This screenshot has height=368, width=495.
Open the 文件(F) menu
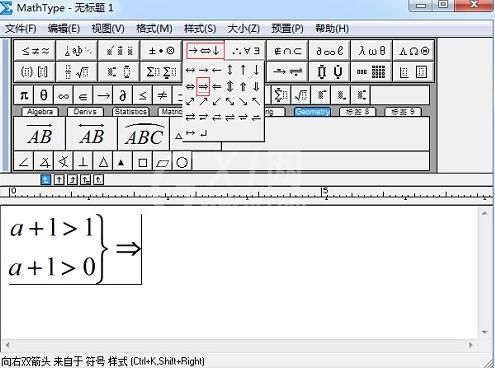pyautogui.click(x=20, y=28)
